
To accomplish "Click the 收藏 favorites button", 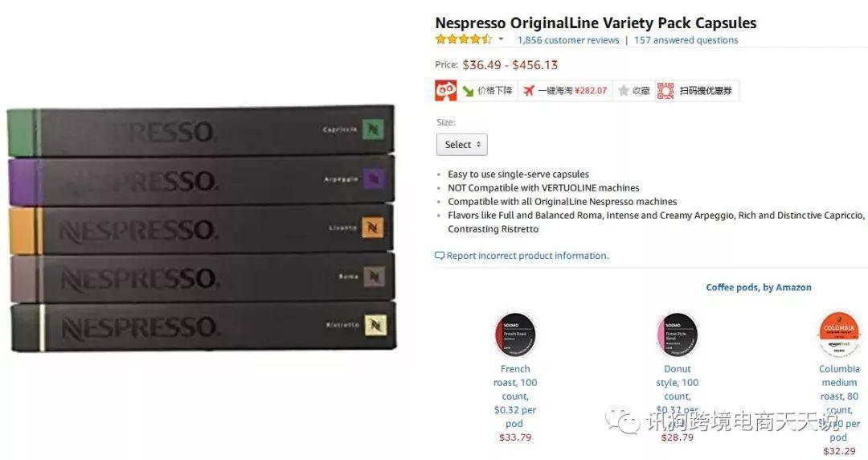I will tap(634, 90).
